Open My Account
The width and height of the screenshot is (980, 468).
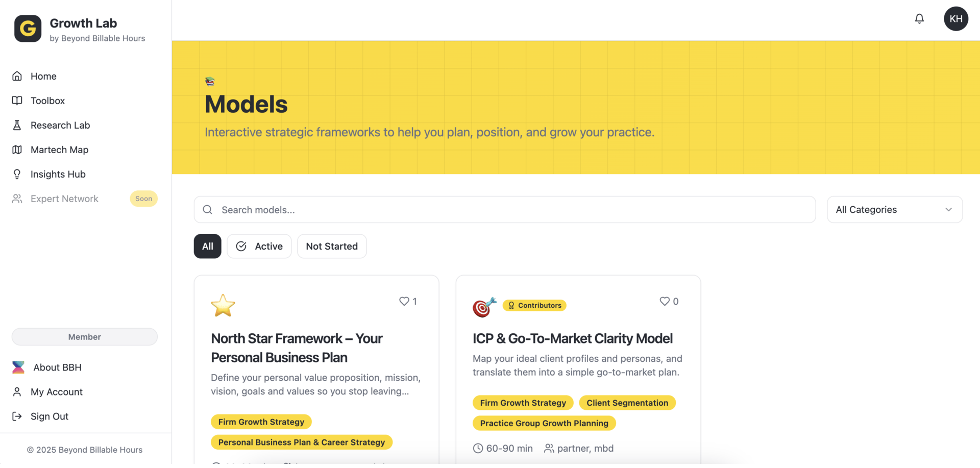click(56, 392)
